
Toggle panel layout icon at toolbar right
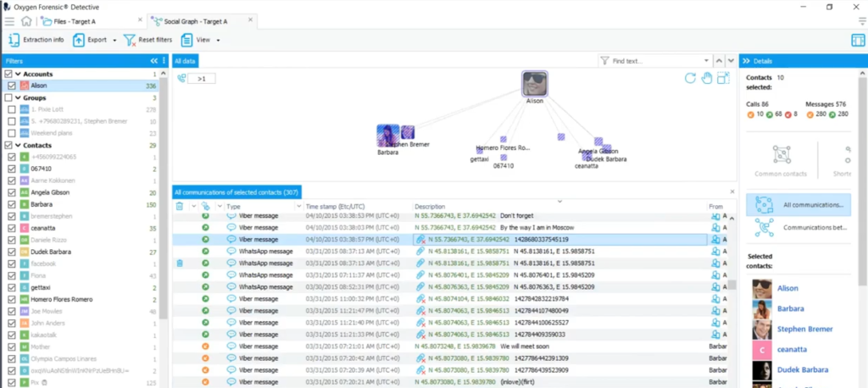tap(858, 40)
